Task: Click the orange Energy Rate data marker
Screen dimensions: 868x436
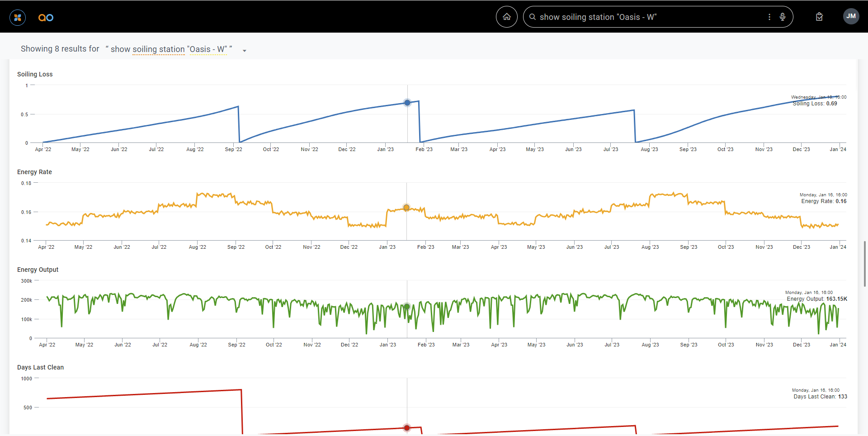Action: point(406,208)
